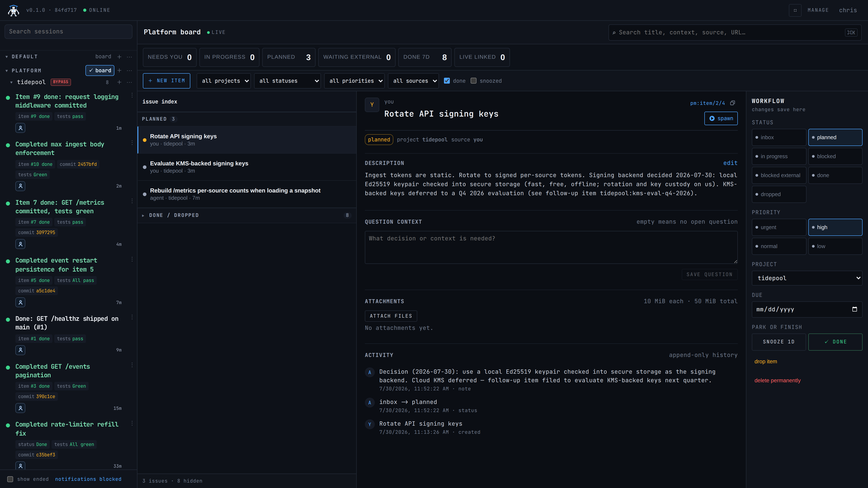Open menu for rate-limiter refill fix session
This screenshot has width=868, height=488.
coord(132,423)
